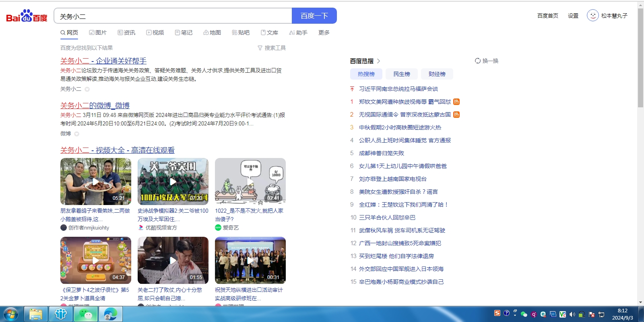Viewport: 644px width, 322px height.
Task: Play the 01:55 关老二 video thumbnail
Action: click(173, 260)
